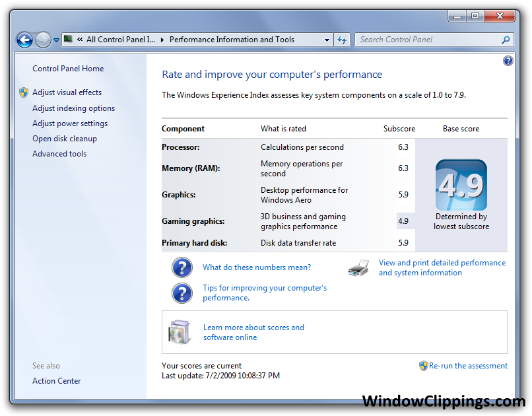Select the All Control Panel Items breadcrumb
Viewport: 532px width, 416px height.
(120, 40)
